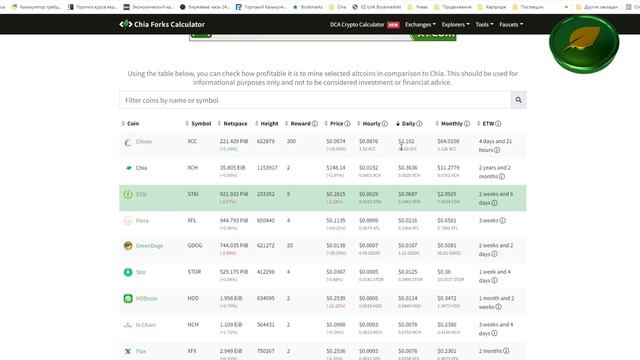The height and width of the screenshot is (360, 640).
Task: Click the Stor coin icon
Action: (x=128, y=272)
